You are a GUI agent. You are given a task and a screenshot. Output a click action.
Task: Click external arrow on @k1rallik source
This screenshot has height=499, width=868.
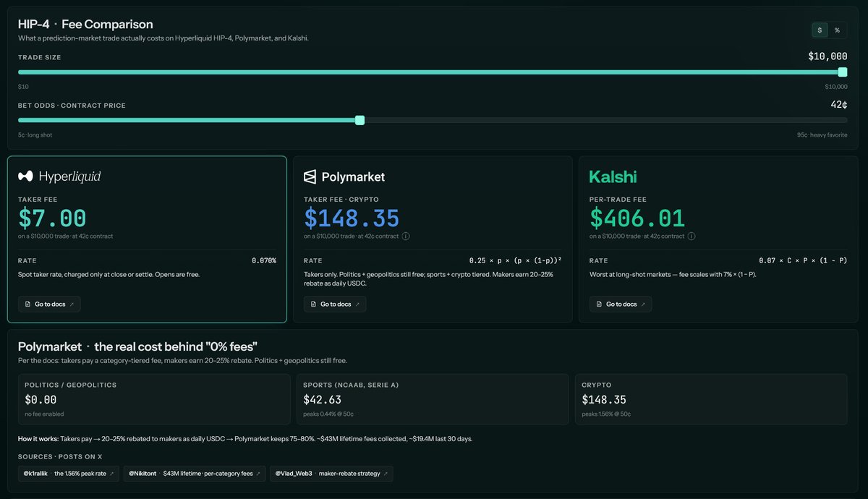111,474
